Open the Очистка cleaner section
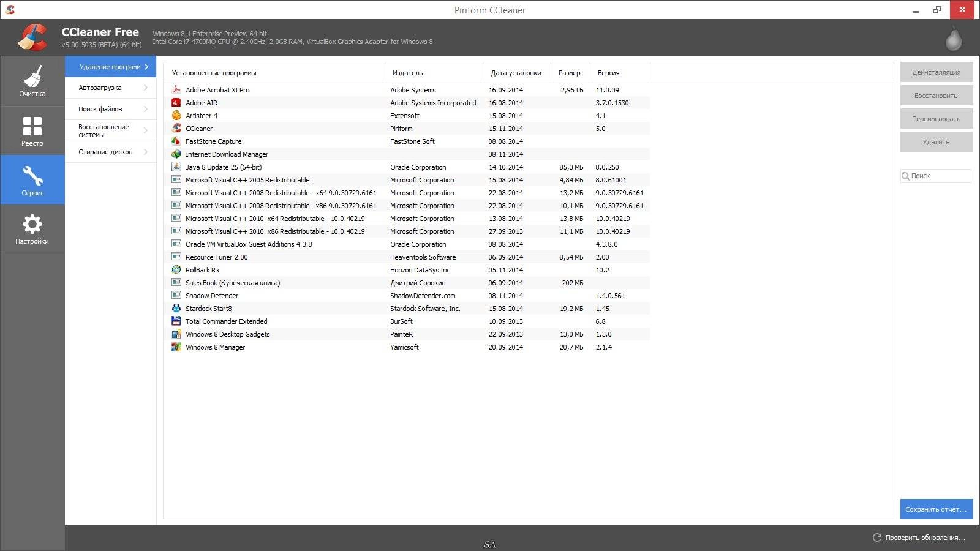 click(32, 81)
